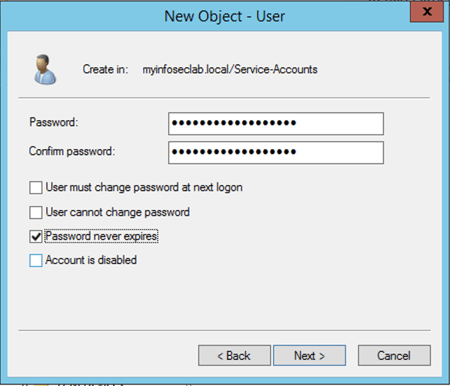Click the Confirm password: field label
Screen dimensions: 450x386
tap(72, 151)
